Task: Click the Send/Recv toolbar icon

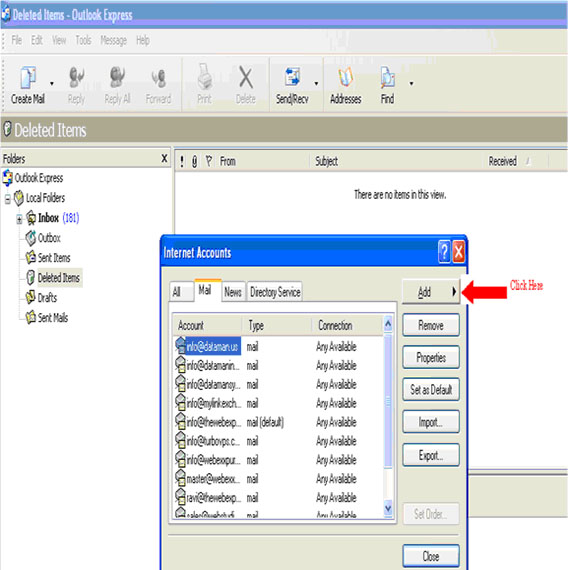Action: [x=292, y=77]
